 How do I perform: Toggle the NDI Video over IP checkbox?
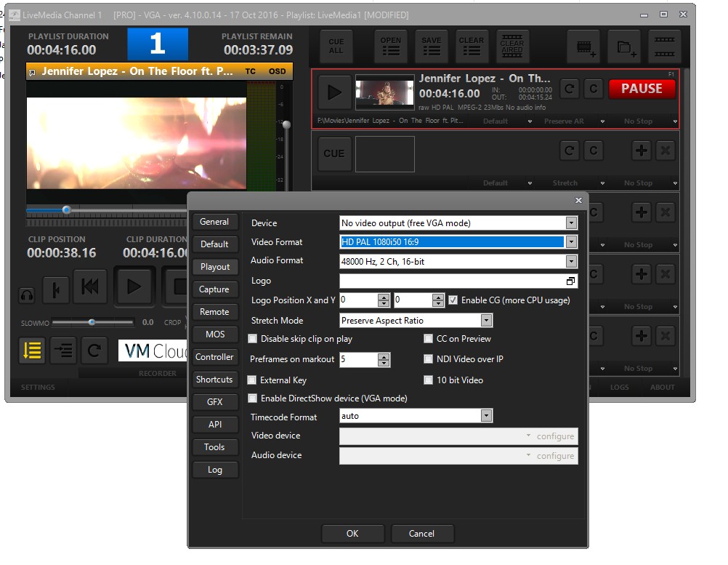tap(429, 359)
